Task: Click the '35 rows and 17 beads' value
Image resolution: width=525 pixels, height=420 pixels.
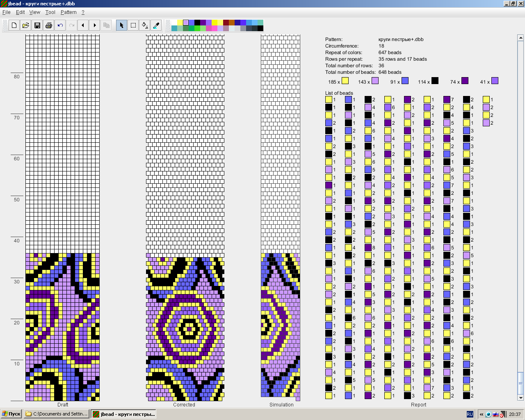Action: [402, 59]
